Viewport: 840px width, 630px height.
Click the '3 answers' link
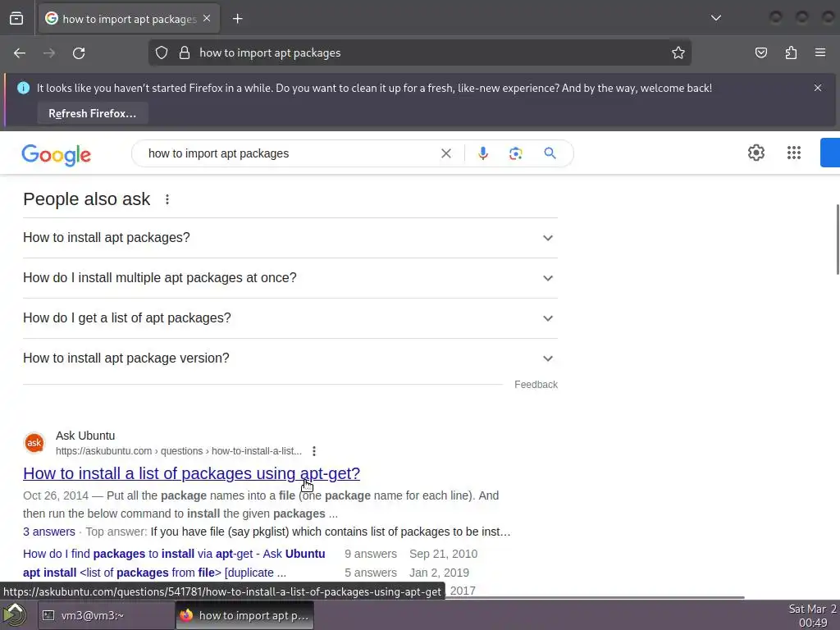(x=48, y=532)
